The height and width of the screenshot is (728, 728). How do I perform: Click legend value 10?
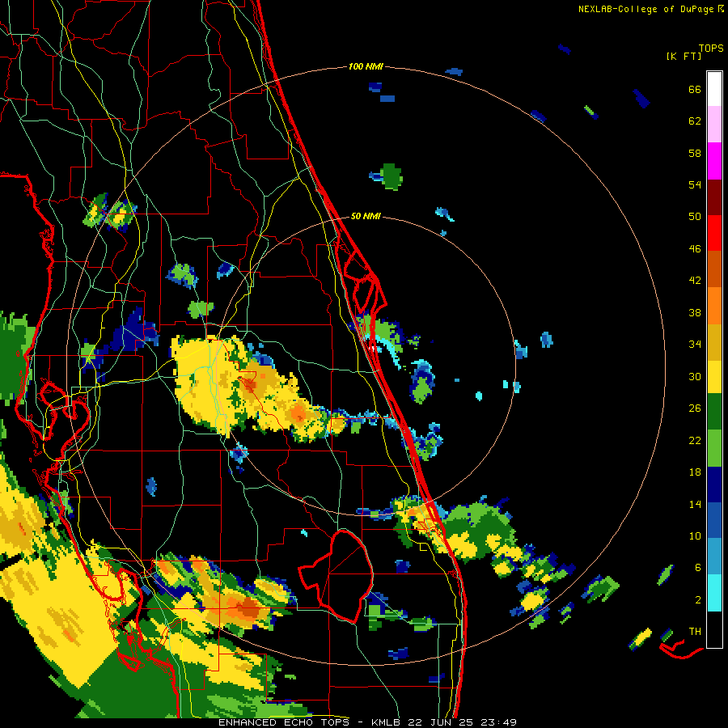695,535
